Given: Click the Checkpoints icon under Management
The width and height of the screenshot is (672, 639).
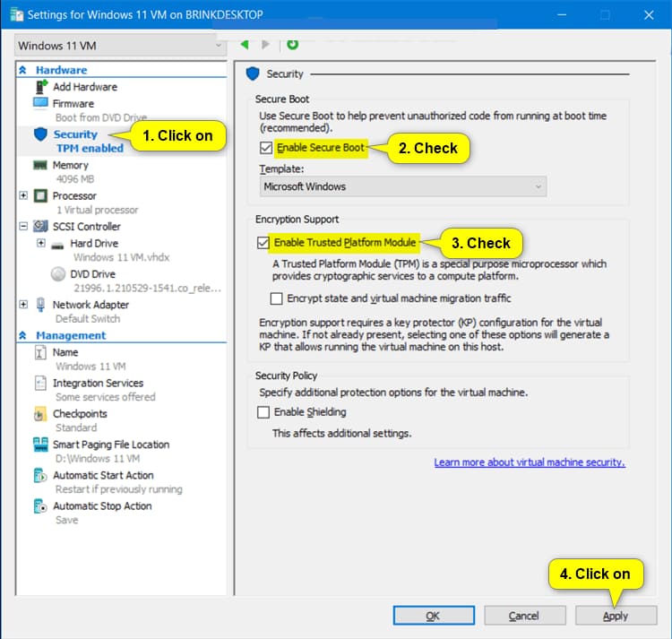Looking at the screenshot, I should [x=40, y=414].
